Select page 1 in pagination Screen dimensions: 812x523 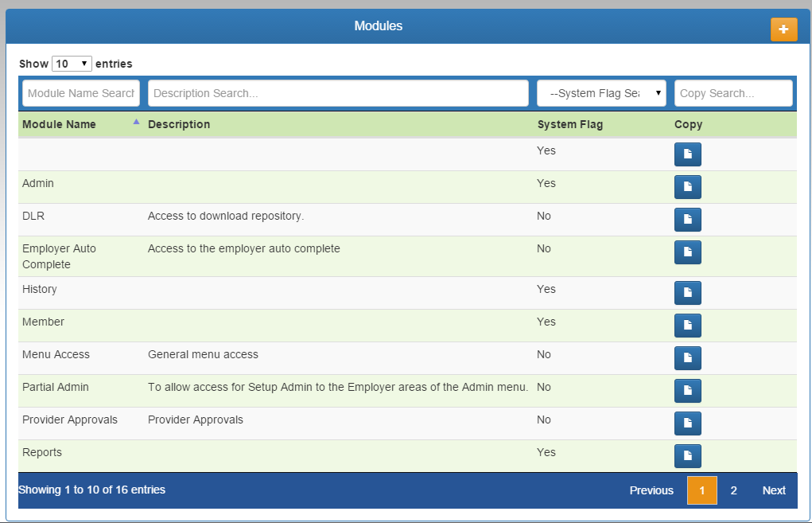[x=701, y=490]
